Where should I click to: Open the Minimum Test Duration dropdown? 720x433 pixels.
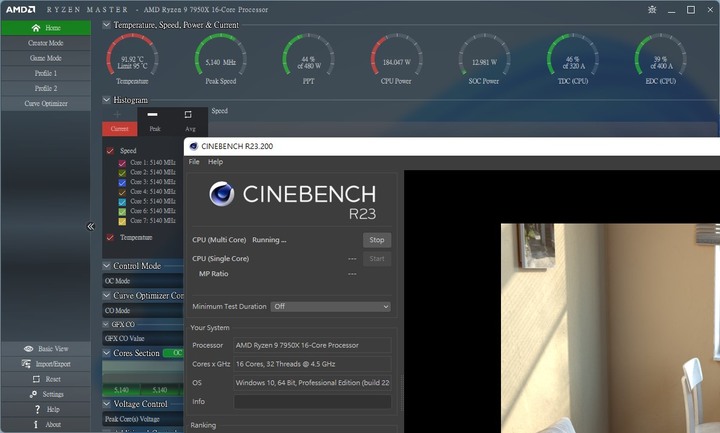click(331, 306)
